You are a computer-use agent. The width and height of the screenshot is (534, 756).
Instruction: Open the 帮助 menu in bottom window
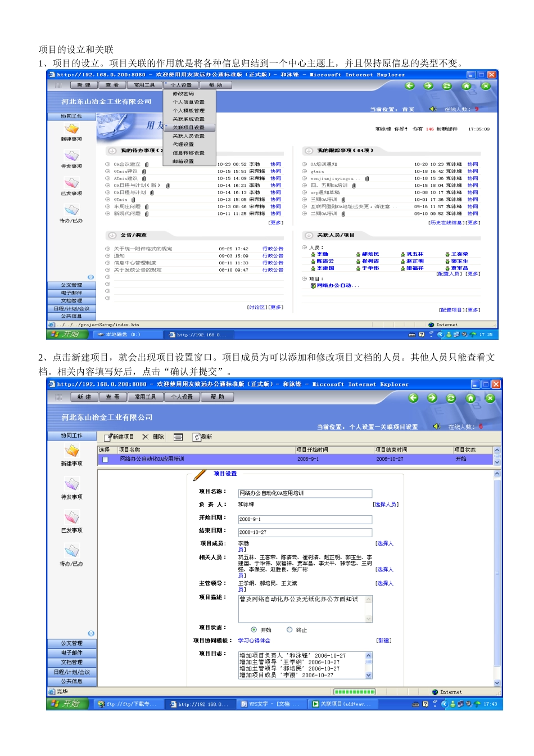(217, 397)
